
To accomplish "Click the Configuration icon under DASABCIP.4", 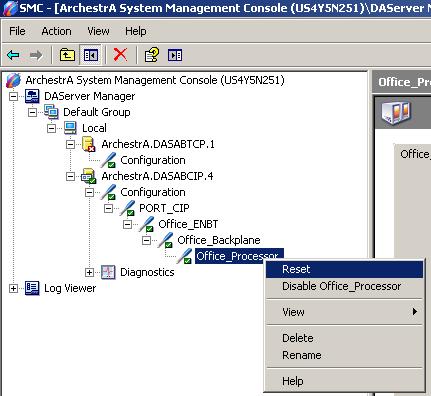I will tap(108, 192).
